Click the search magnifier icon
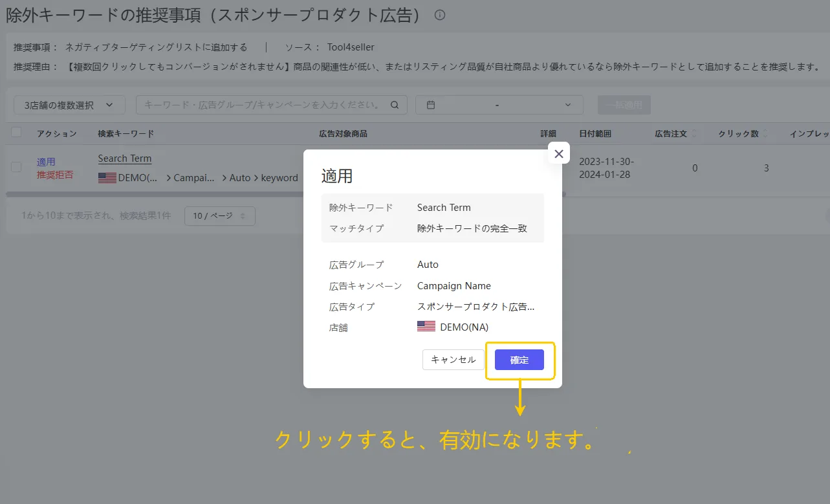Screen dimensions: 830x504 (395, 105)
